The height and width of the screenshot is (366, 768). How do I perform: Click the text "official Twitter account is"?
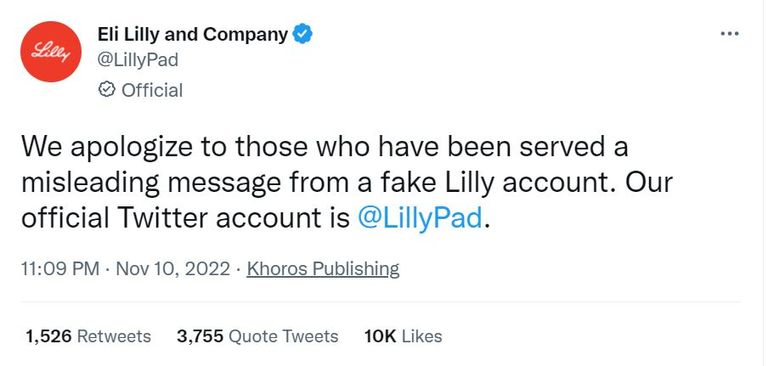(x=186, y=218)
